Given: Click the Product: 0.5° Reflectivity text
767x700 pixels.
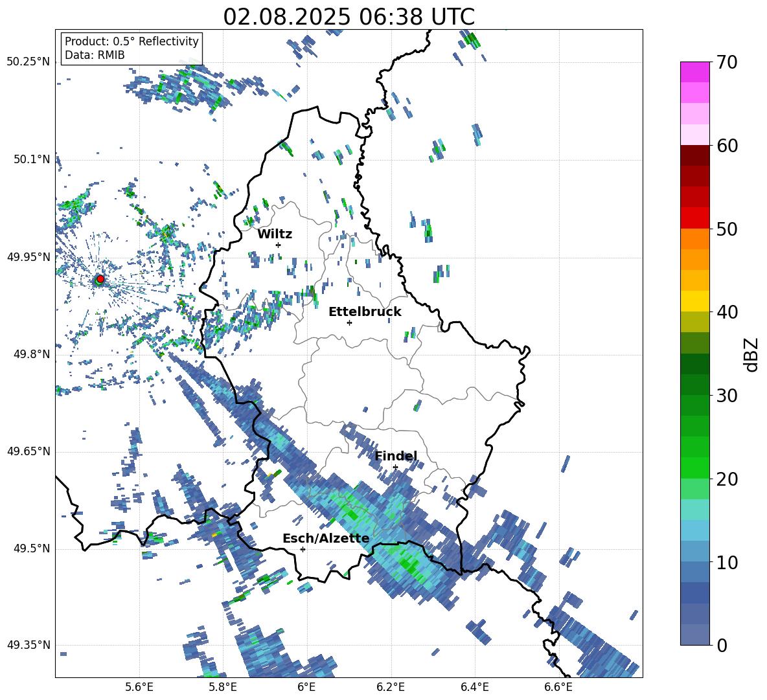Looking at the screenshot, I should tap(132, 41).
